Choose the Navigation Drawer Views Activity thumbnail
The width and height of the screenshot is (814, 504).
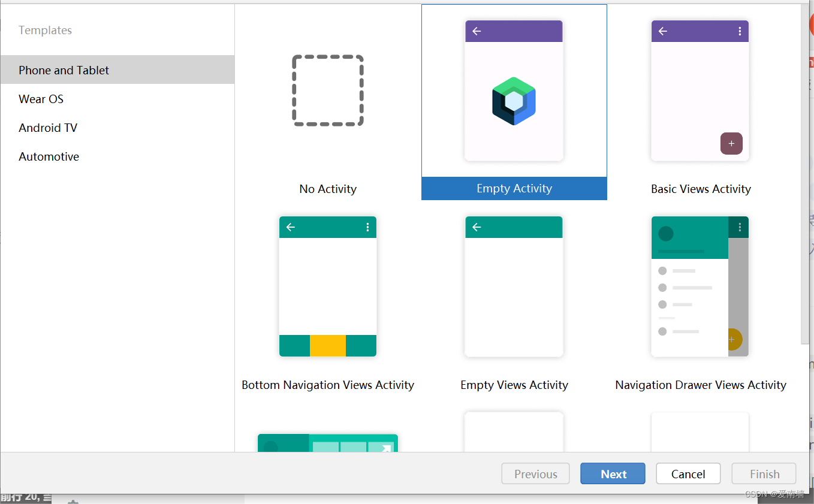[700, 286]
